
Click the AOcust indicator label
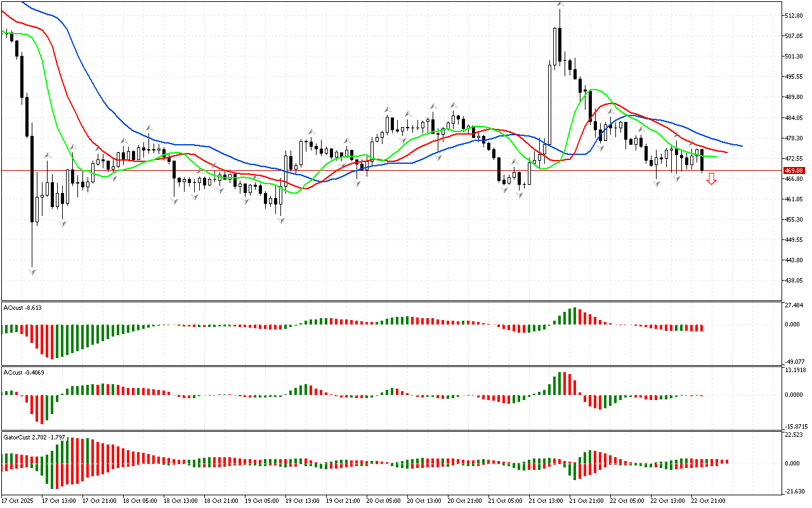tap(23, 307)
